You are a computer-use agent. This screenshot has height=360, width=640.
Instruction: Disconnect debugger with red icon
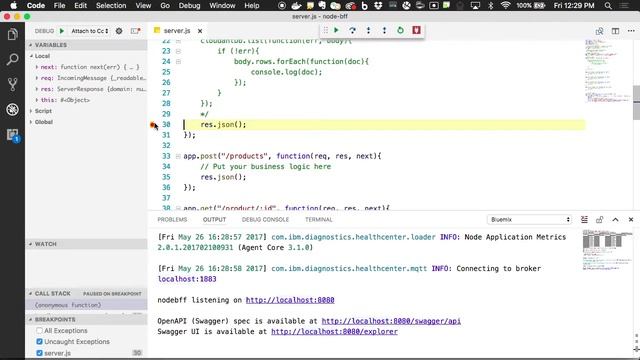(416, 30)
